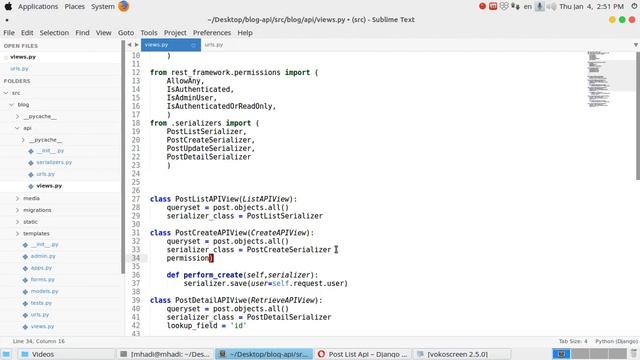This screenshot has width=640, height=360.
Task: Change the Python (Django) syntax in the status bar
Action: [x=616, y=341]
